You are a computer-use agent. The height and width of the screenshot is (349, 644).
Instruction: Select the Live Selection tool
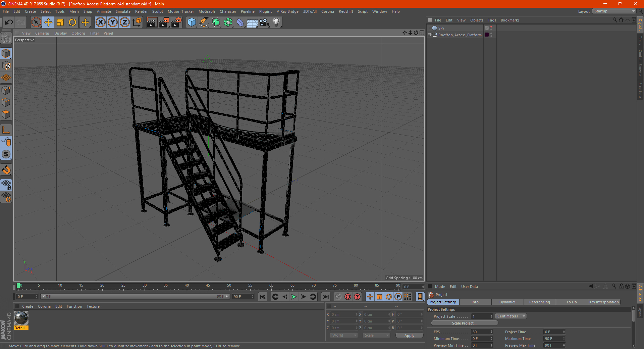point(36,22)
